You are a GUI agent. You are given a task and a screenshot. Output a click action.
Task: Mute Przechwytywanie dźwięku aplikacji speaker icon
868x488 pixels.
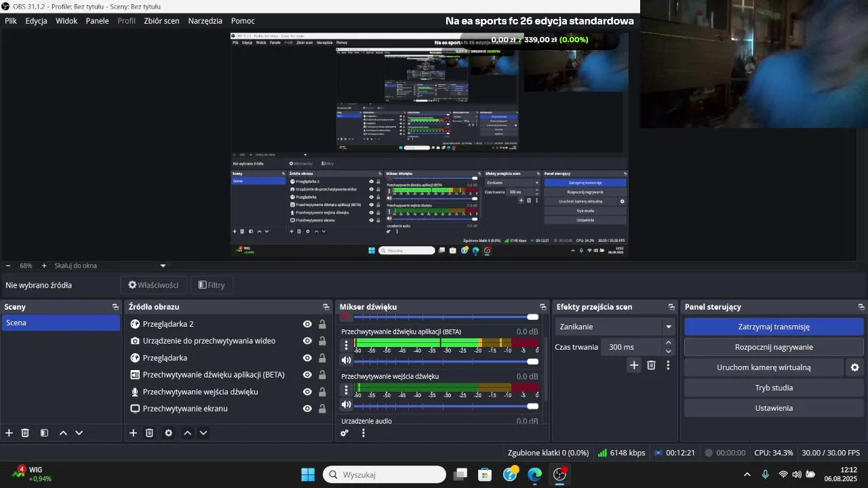[x=346, y=361]
